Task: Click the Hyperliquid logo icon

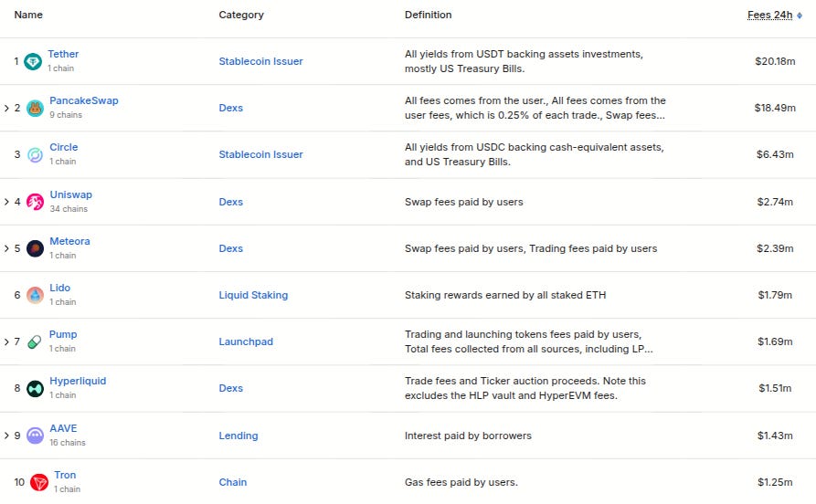Action: 35,389
